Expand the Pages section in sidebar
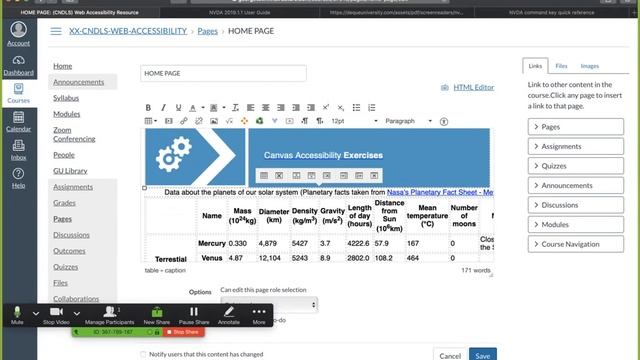The image size is (640, 360). tap(576, 127)
